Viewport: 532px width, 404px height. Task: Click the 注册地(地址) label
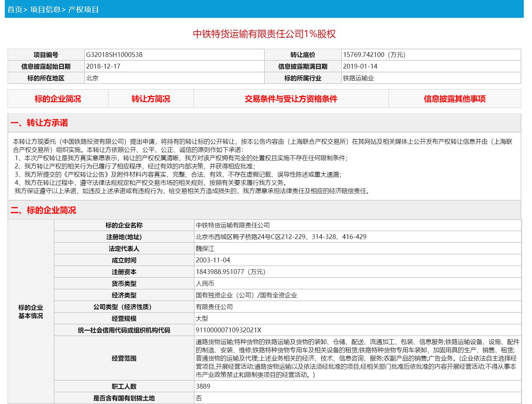click(124, 237)
